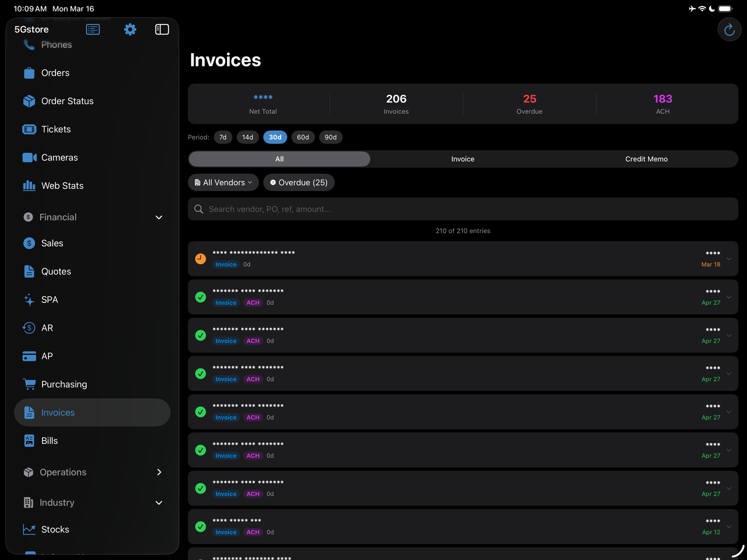Switch to the Credit Memo tab
747x560 pixels.
pyautogui.click(x=646, y=159)
